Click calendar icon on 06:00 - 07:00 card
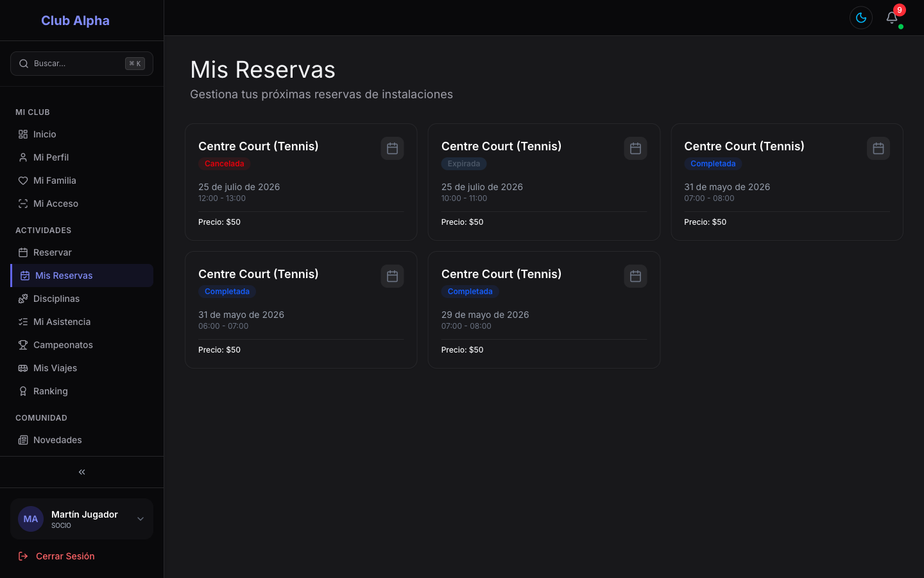This screenshot has height=578, width=924. 392,276
